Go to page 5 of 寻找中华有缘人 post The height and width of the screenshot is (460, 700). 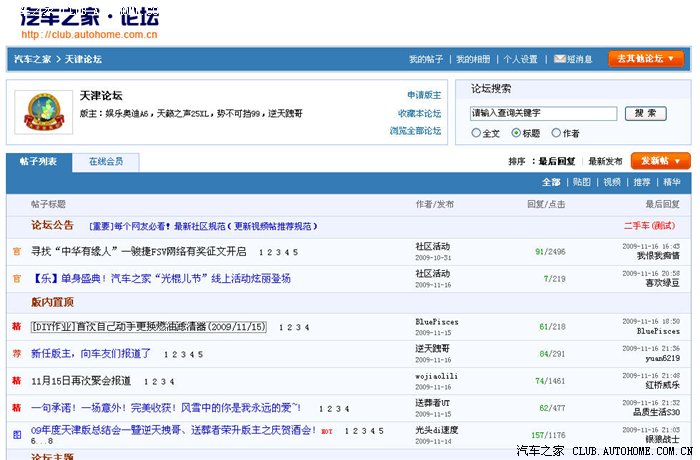click(x=296, y=252)
